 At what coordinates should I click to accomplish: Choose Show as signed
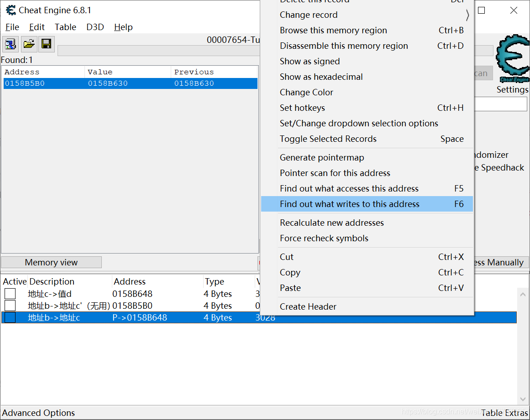[x=367, y=62]
